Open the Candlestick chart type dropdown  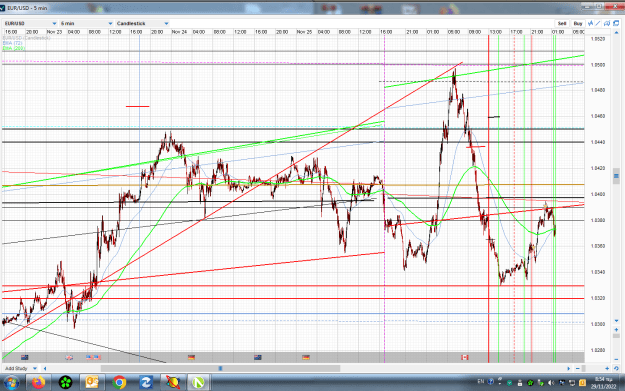pos(142,24)
